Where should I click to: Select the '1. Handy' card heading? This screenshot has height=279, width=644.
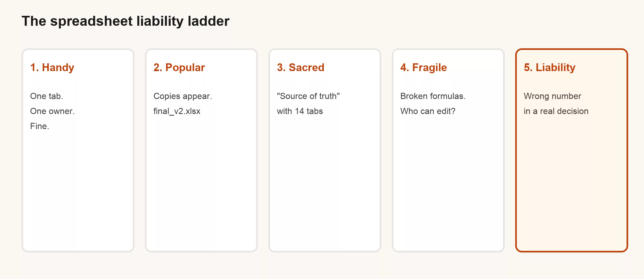(x=52, y=68)
